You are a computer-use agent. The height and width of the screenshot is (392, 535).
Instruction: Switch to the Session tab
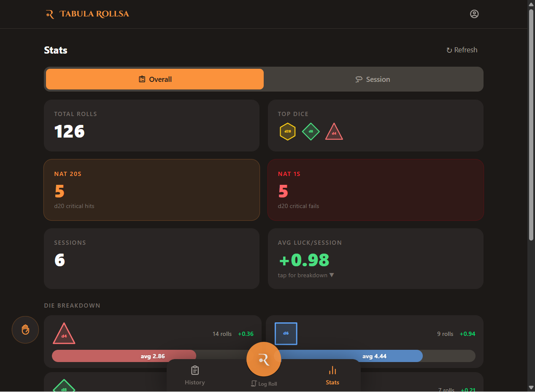(x=373, y=79)
